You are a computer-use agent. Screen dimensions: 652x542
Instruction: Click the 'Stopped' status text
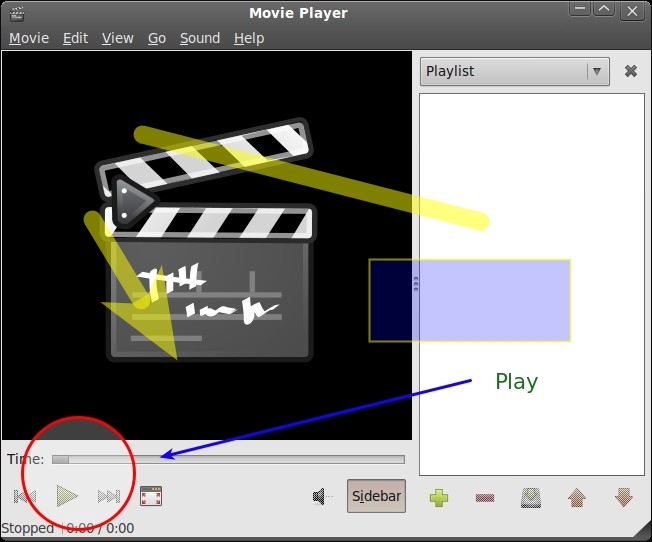tap(27, 528)
